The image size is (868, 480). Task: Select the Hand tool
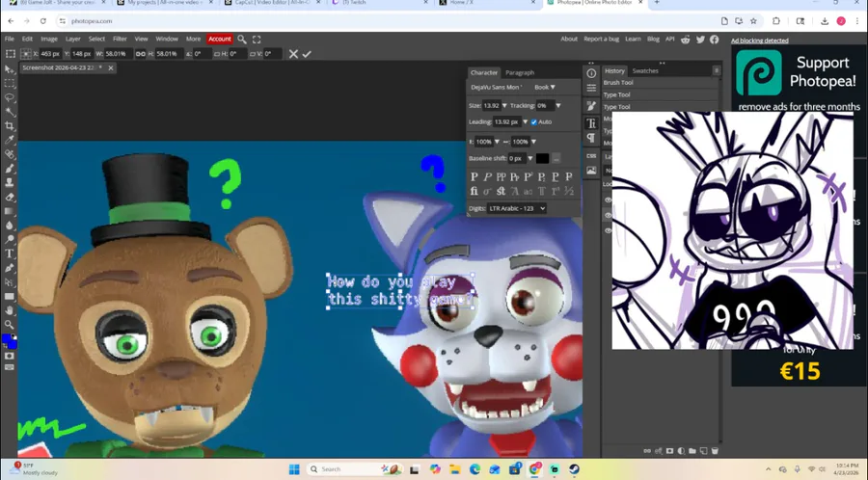(10, 310)
